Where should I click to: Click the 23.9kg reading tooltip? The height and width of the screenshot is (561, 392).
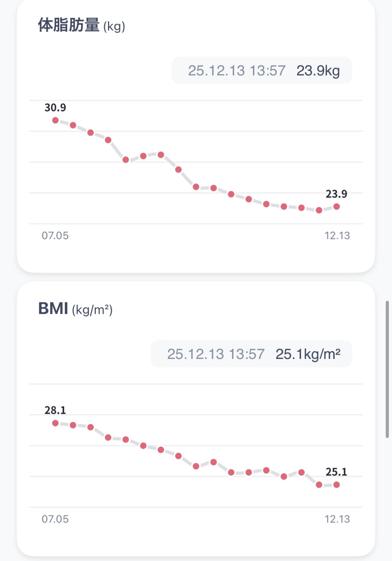262,70
